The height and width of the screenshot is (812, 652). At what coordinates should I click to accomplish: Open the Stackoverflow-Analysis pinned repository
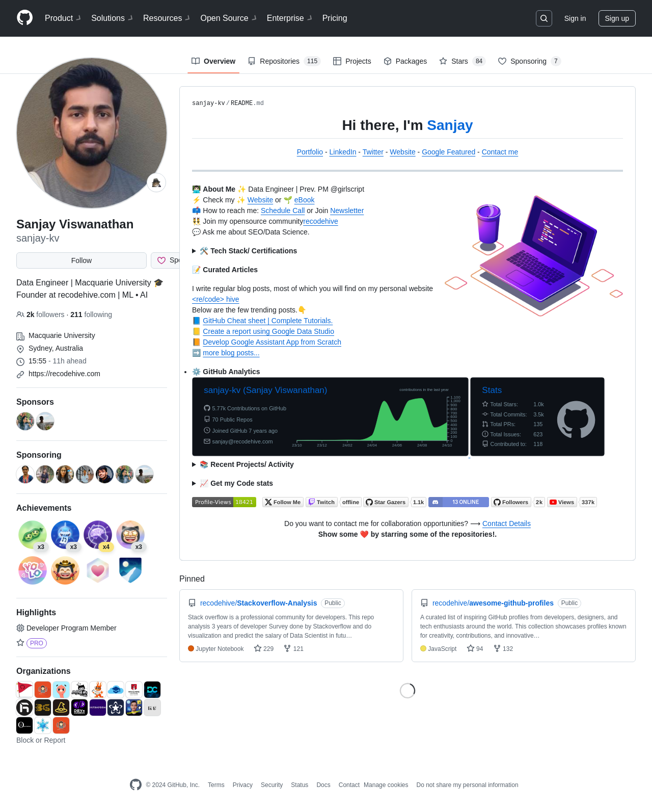[x=258, y=603]
